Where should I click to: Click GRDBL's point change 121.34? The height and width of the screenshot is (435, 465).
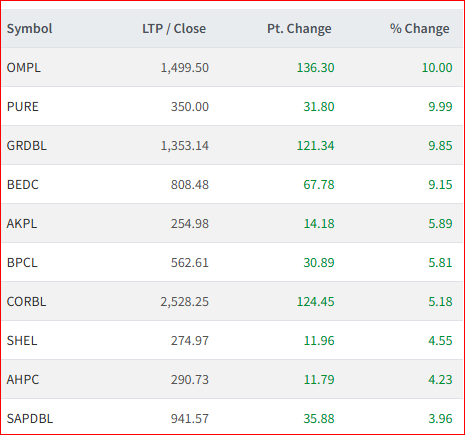[x=315, y=146]
